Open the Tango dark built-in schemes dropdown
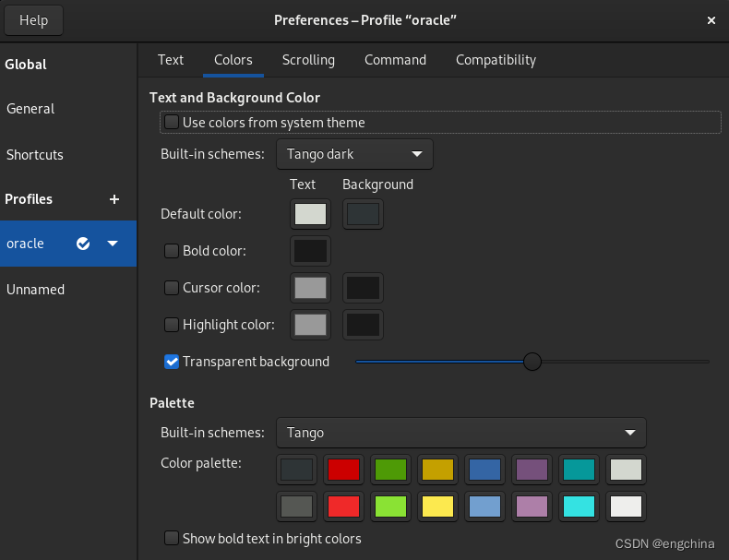The height and width of the screenshot is (560, 729). click(354, 154)
